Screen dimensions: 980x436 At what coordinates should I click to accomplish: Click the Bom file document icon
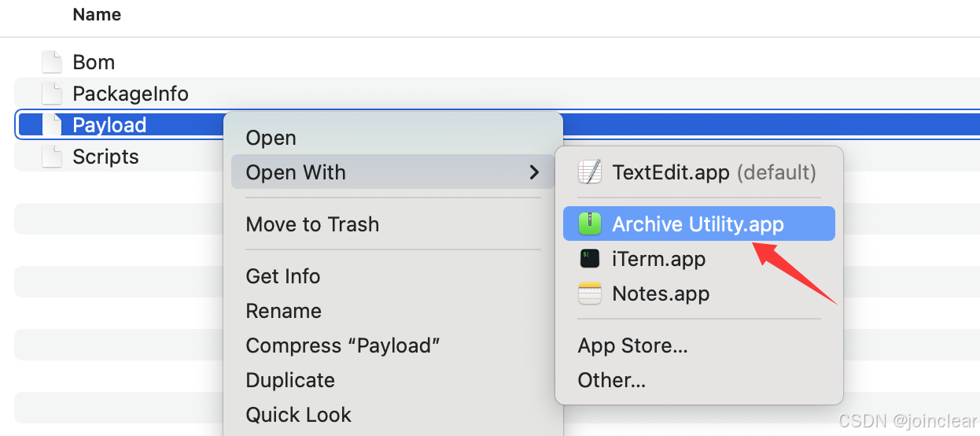(51, 62)
